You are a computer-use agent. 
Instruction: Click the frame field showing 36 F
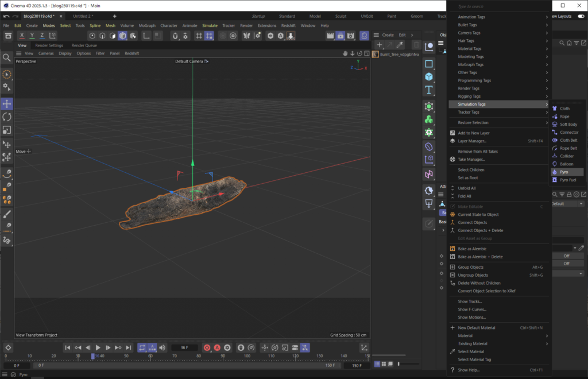[185, 347]
